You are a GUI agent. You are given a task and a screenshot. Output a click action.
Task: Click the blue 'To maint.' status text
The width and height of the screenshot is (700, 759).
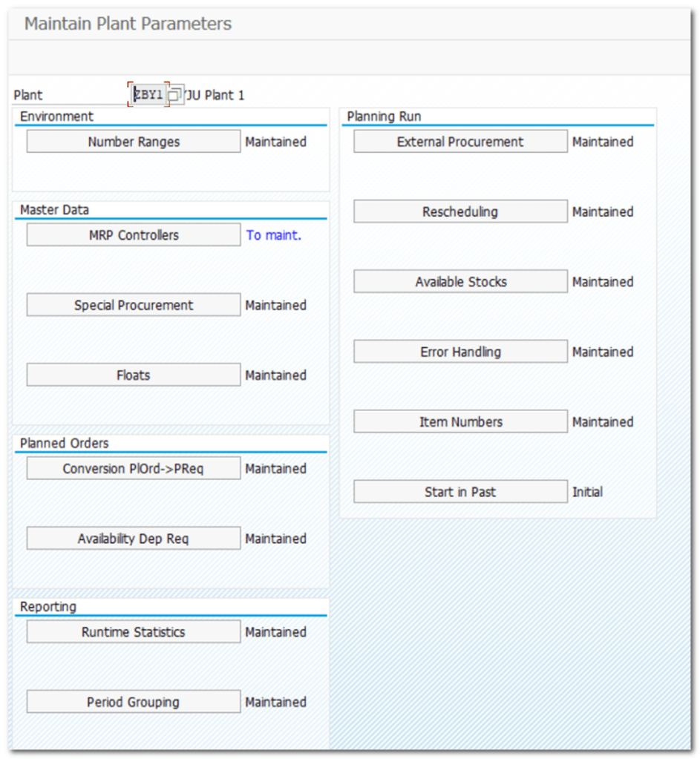(274, 235)
